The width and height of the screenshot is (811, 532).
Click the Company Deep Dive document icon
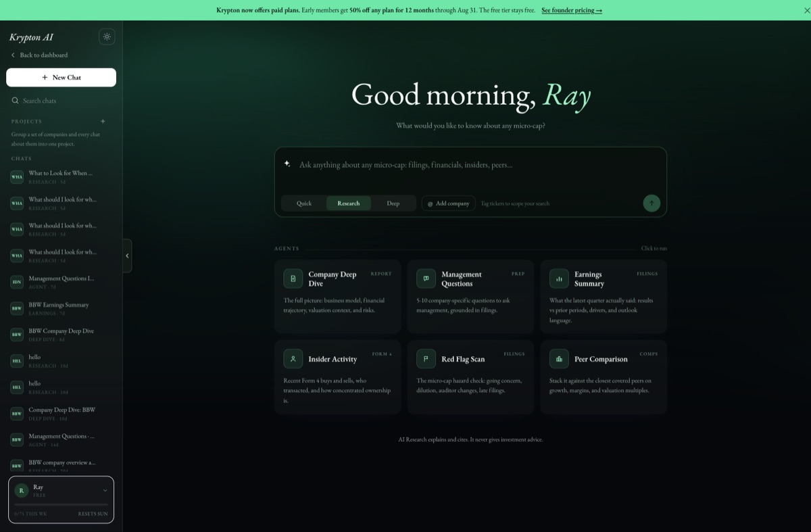coord(293,279)
